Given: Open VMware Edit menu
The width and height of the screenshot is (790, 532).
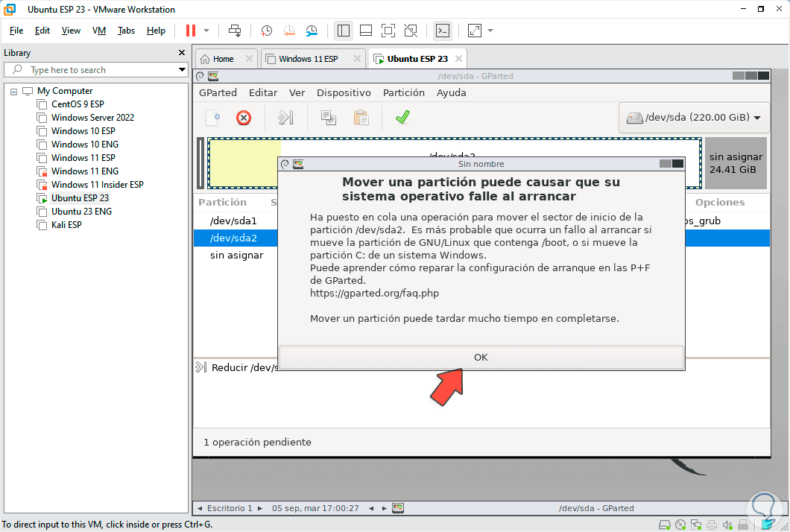Looking at the screenshot, I should [42, 31].
